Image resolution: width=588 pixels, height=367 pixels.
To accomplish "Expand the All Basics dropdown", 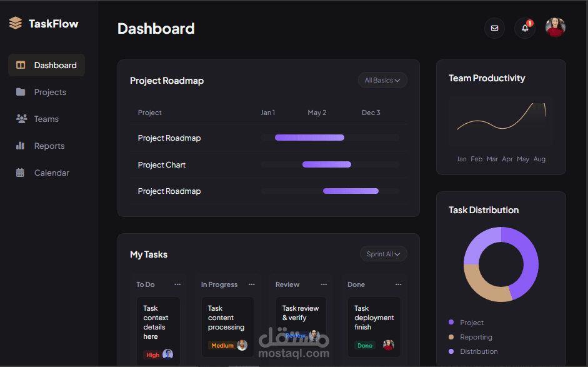I will (x=382, y=80).
